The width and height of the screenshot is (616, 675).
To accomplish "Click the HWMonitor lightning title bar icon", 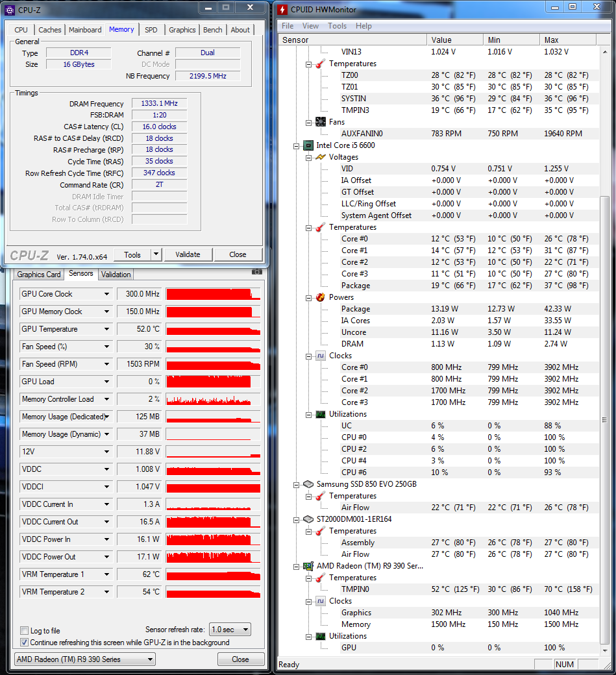I will (282, 10).
